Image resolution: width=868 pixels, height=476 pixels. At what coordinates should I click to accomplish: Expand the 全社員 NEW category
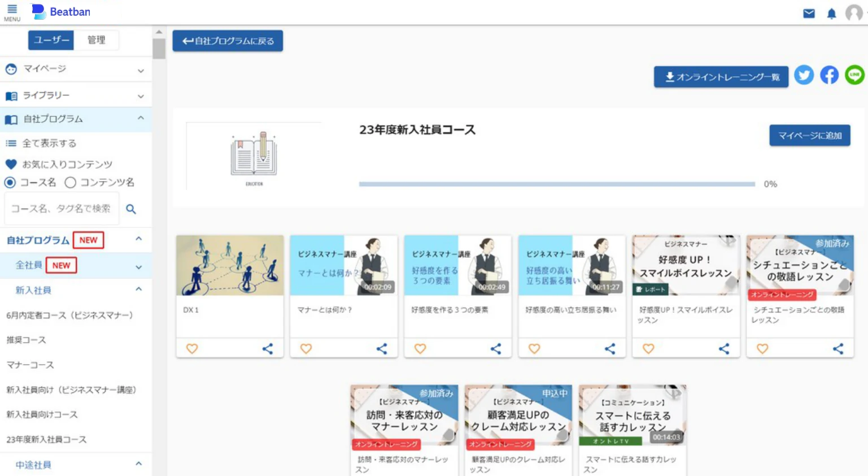tap(139, 267)
